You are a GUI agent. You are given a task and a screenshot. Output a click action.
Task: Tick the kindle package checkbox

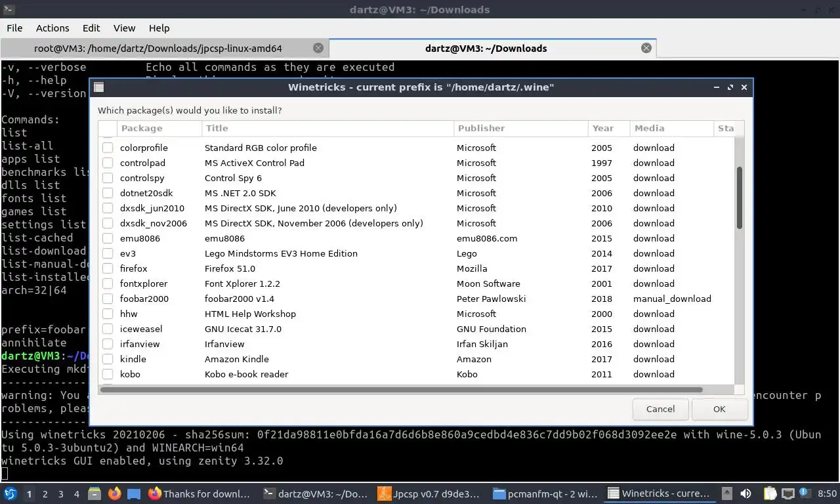tap(108, 359)
